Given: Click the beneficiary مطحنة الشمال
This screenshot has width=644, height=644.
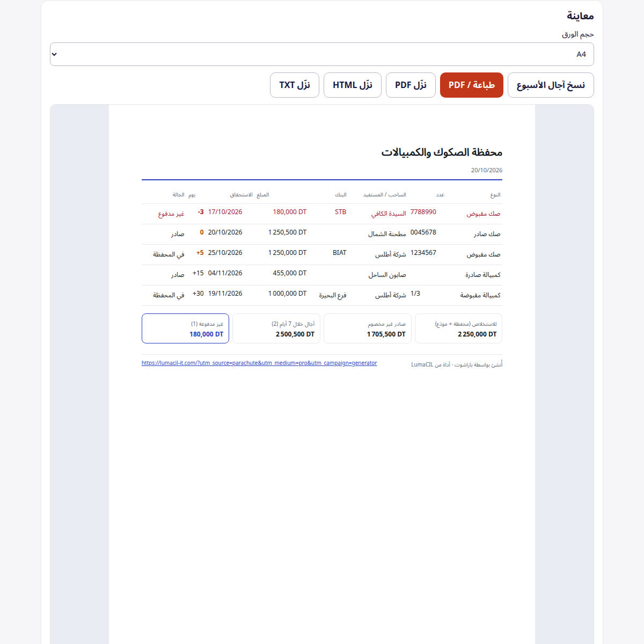Looking at the screenshot, I should tap(387, 234).
